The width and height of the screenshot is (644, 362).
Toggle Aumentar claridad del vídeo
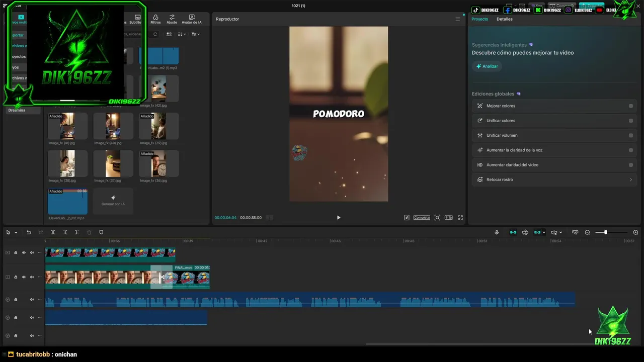[631, 165]
